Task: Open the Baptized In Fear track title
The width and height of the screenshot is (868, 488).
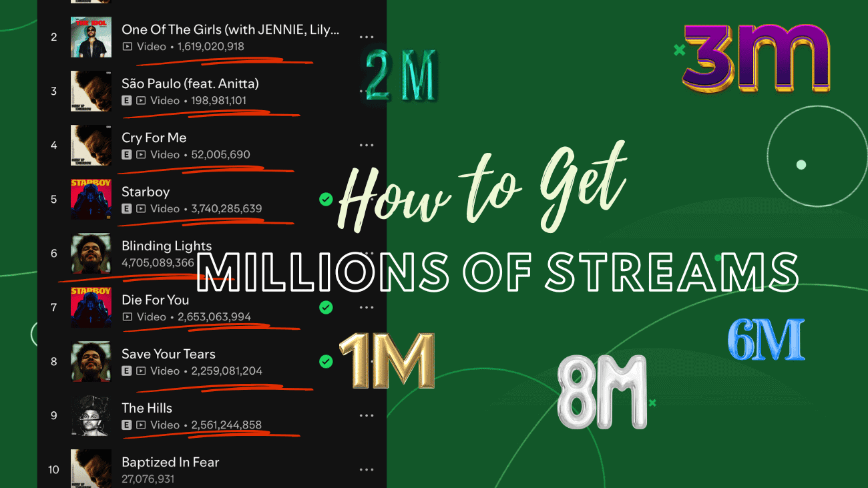Action: [170, 462]
